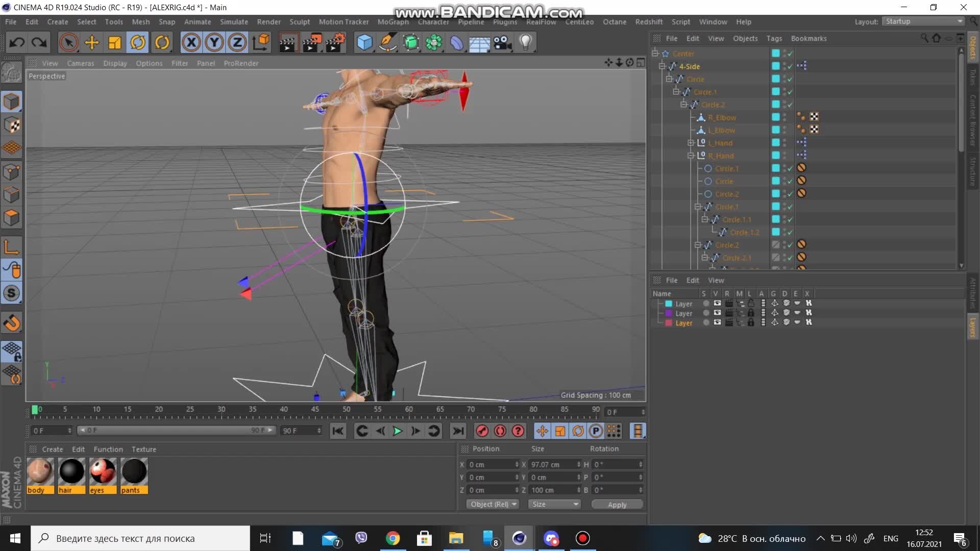This screenshot has width=980, height=551.
Task: Open the Object (Rel) coordinate dropdown
Action: point(493,504)
